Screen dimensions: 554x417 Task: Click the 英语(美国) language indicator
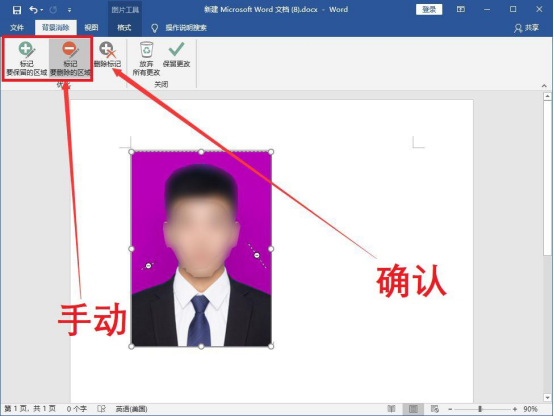pos(131,409)
